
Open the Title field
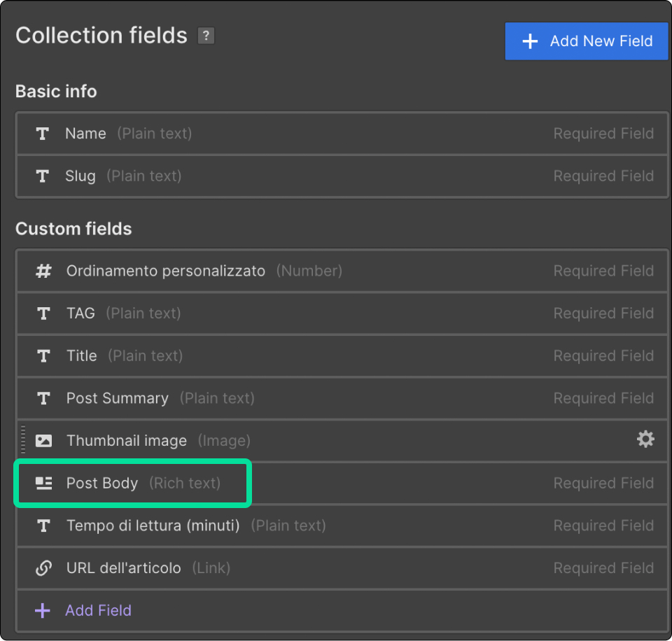tap(342, 356)
